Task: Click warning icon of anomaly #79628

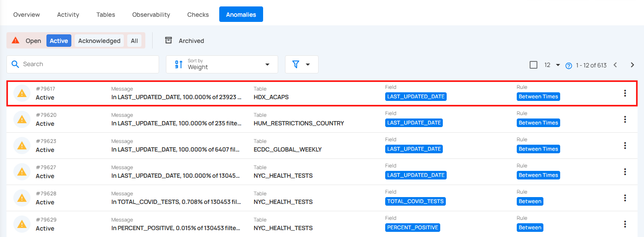Action: 22,198
